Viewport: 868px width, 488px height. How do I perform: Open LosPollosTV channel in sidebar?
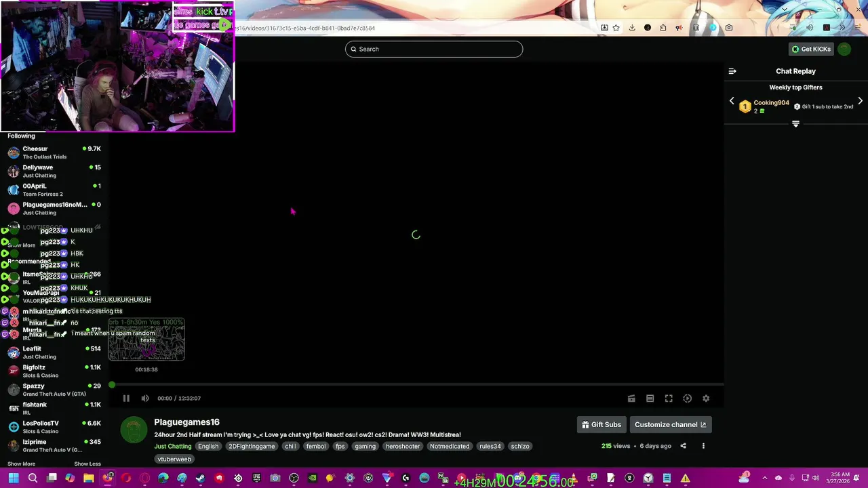pyautogui.click(x=54, y=427)
